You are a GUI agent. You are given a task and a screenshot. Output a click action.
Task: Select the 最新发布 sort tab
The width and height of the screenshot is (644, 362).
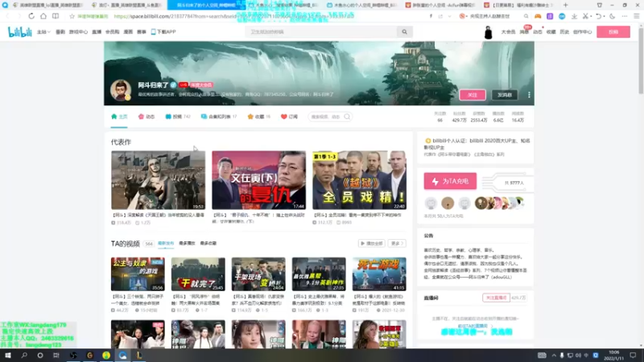pyautogui.click(x=166, y=244)
